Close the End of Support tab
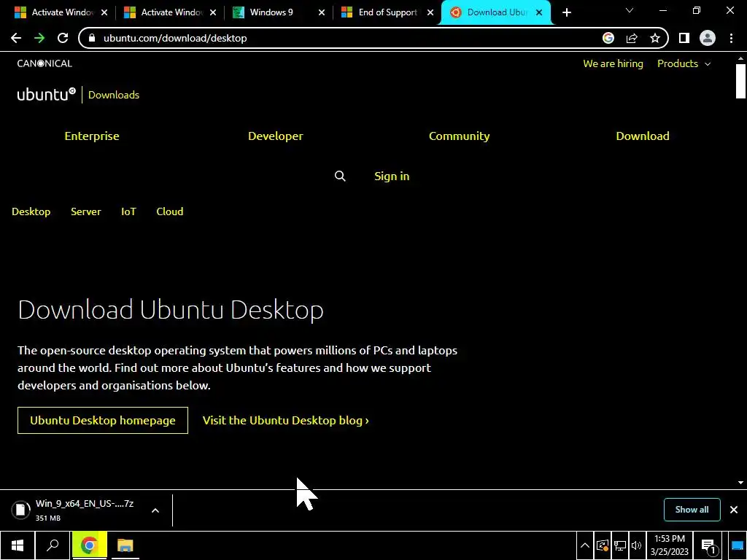 430,13
